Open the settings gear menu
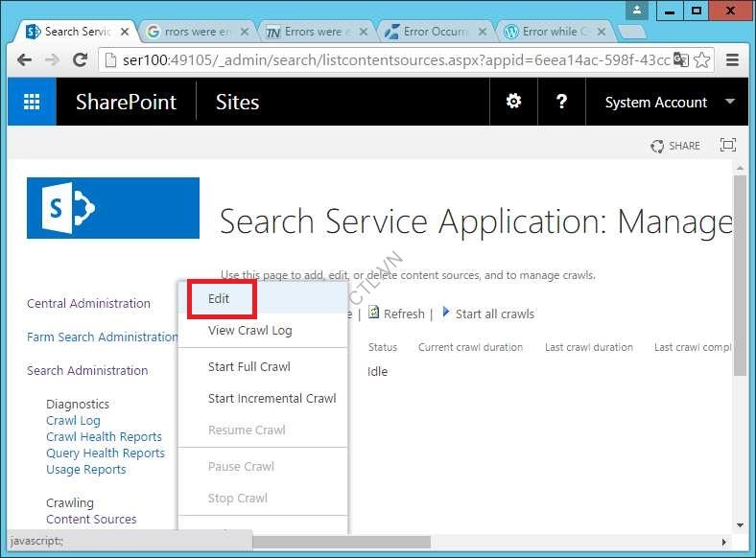 point(514,102)
